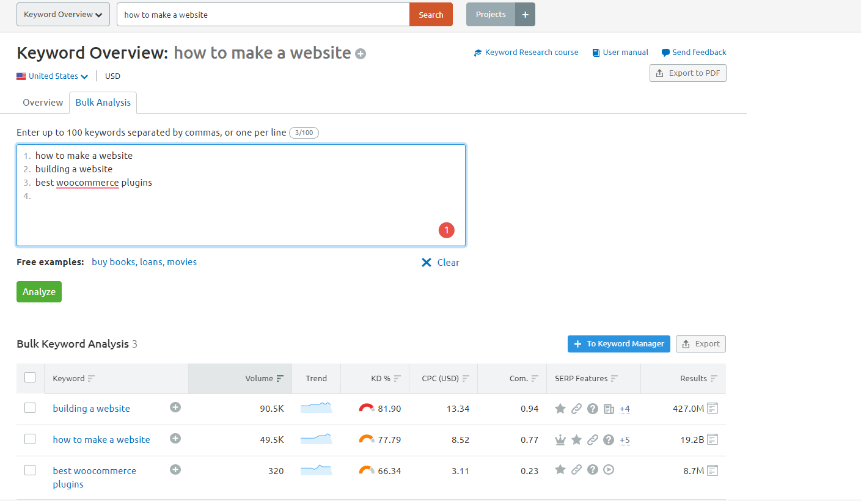Check the building a website row checkbox
The width and height of the screenshot is (861, 504).
(30, 407)
